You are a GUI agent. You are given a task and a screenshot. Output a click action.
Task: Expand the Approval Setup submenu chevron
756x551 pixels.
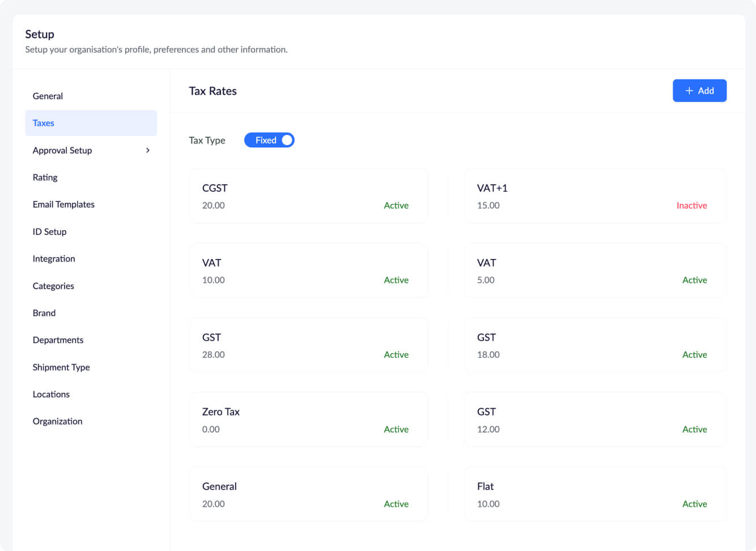coord(148,150)
